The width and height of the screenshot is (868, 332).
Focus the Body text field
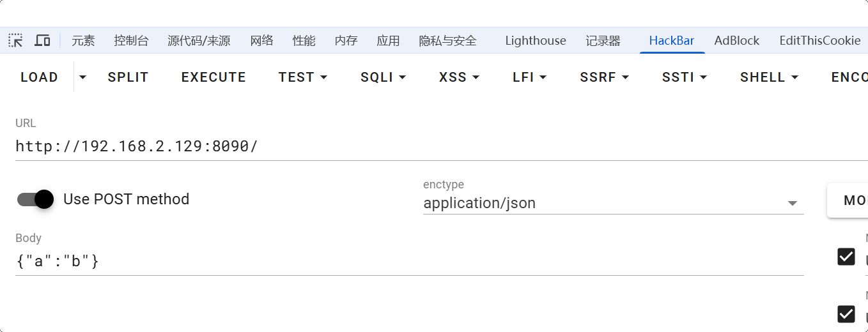409,261
